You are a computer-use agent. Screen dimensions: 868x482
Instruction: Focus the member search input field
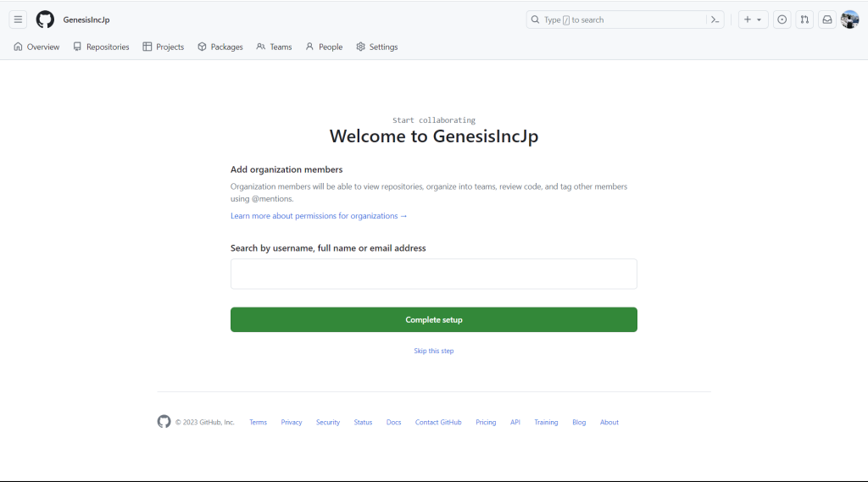pyautogui.click(x=434, y=274)
